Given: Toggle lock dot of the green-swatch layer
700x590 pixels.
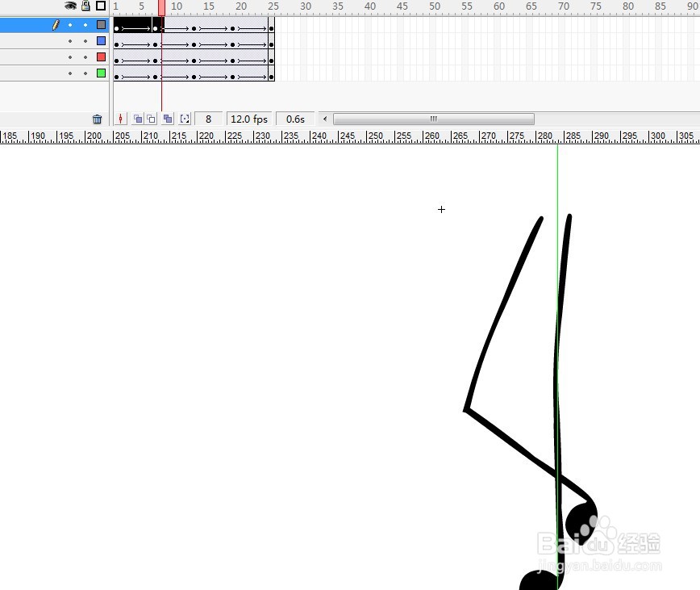Looking at the screenshot, I should click(85, 73).
